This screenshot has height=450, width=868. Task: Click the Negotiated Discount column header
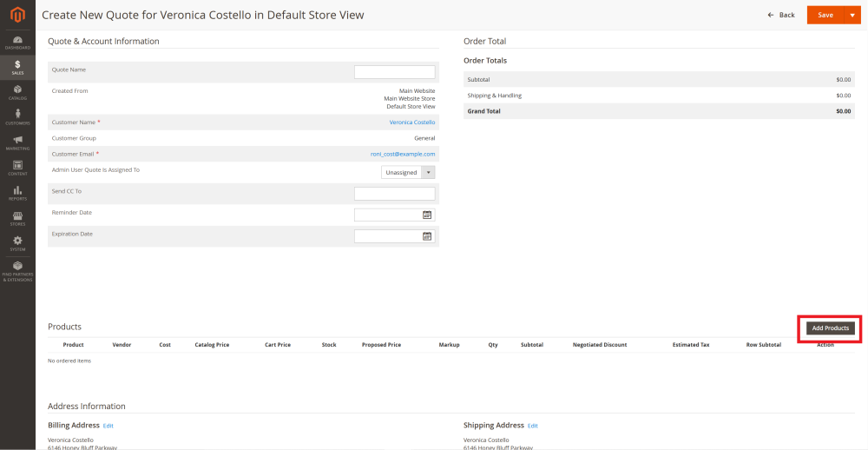(600, 345)
